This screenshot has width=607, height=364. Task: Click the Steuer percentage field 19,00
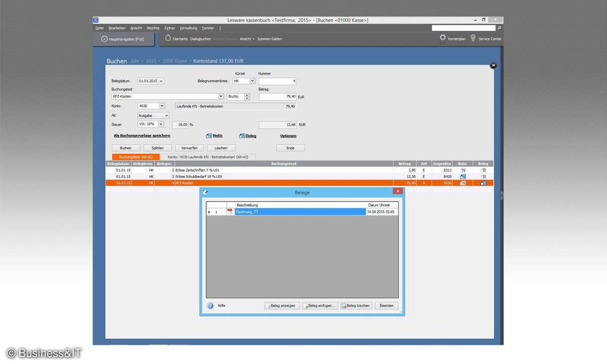point(180,124)
